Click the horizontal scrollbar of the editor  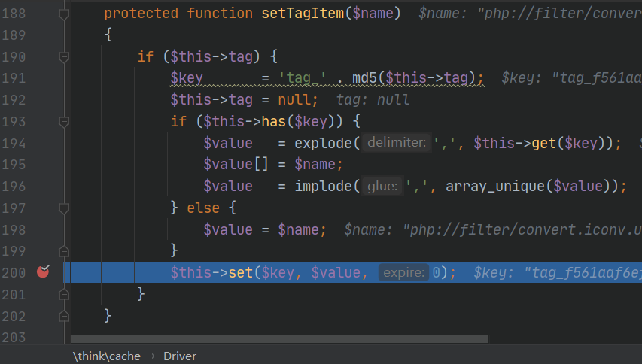279,339
